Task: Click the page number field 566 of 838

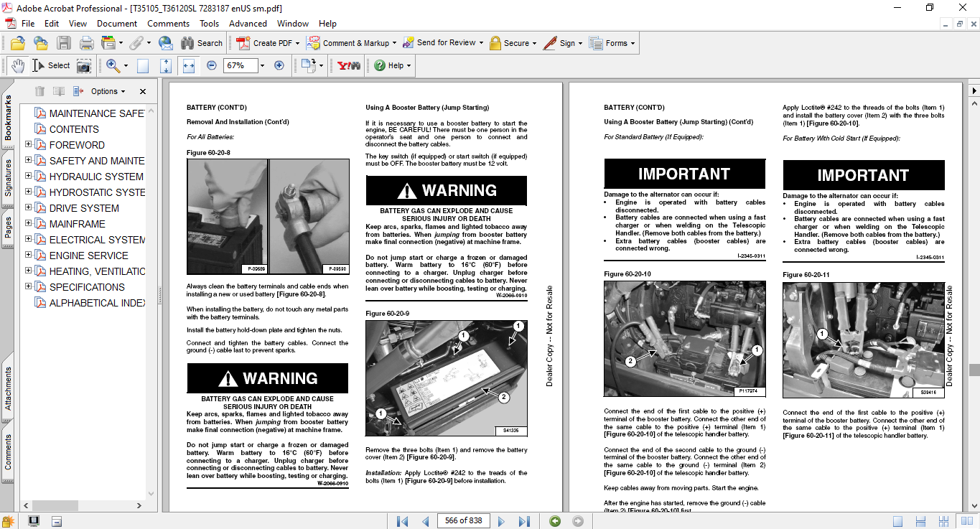Action: (x=463, y=521)
